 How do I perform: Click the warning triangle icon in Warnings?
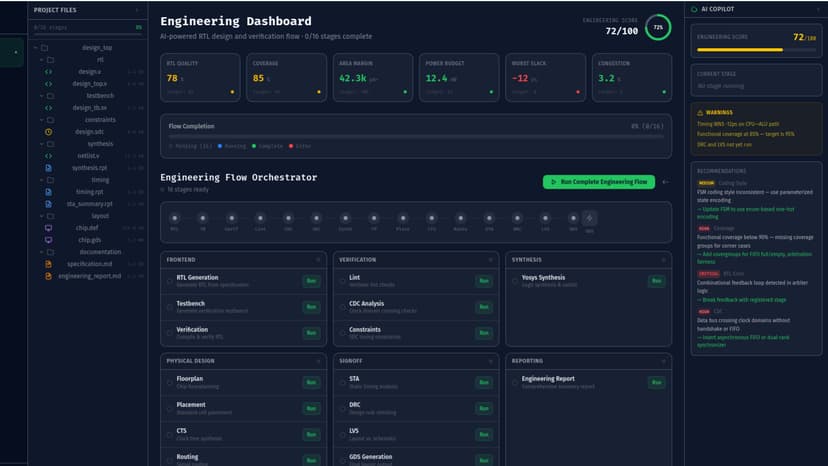coord(700,113)
